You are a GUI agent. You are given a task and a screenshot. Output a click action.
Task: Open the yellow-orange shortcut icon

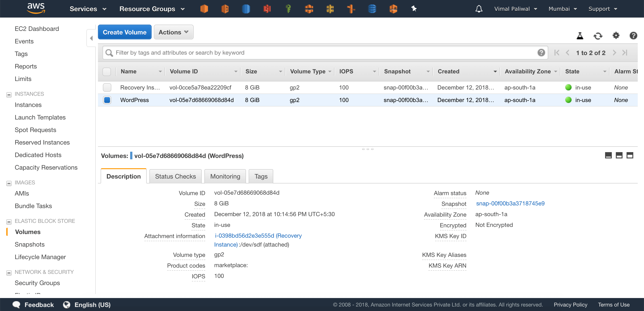[x=330, y=9]
